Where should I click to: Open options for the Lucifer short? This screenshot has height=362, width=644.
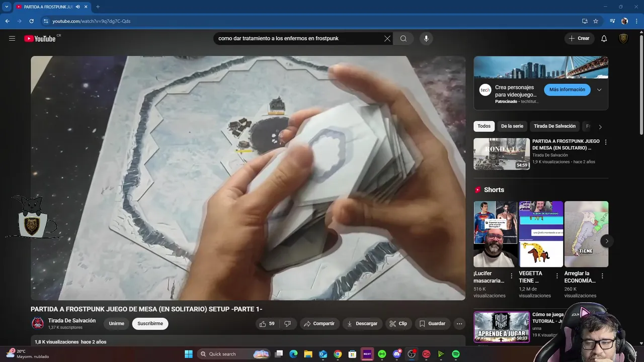tap(512, 276)
